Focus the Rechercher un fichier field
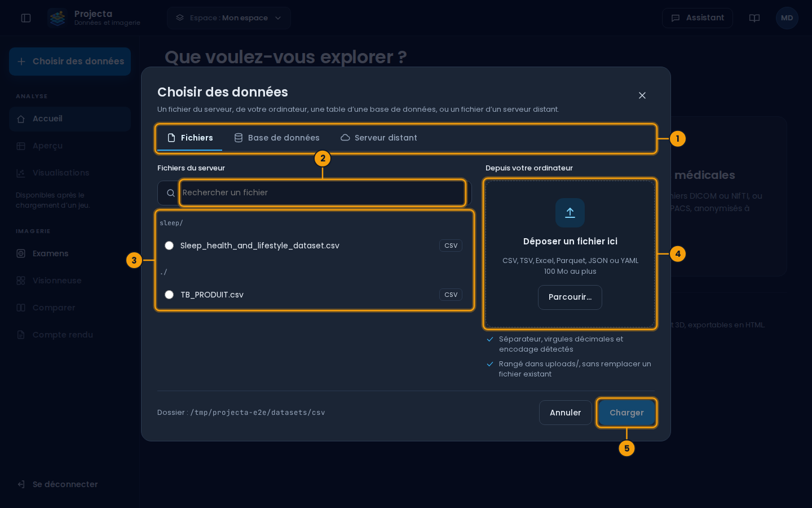The width and height of the screenshot is (812, 508). [x=323, y=193]
